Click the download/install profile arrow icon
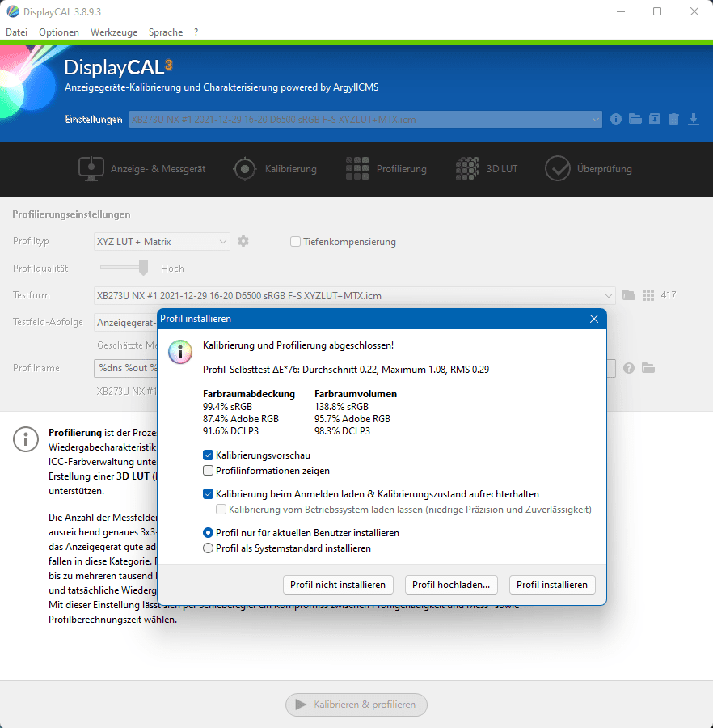 click(693, 120)
